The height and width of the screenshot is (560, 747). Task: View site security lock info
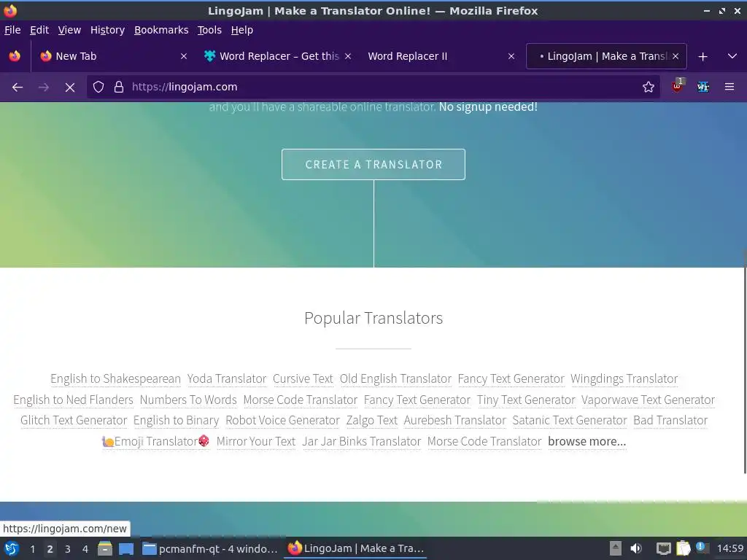(119, 87)
